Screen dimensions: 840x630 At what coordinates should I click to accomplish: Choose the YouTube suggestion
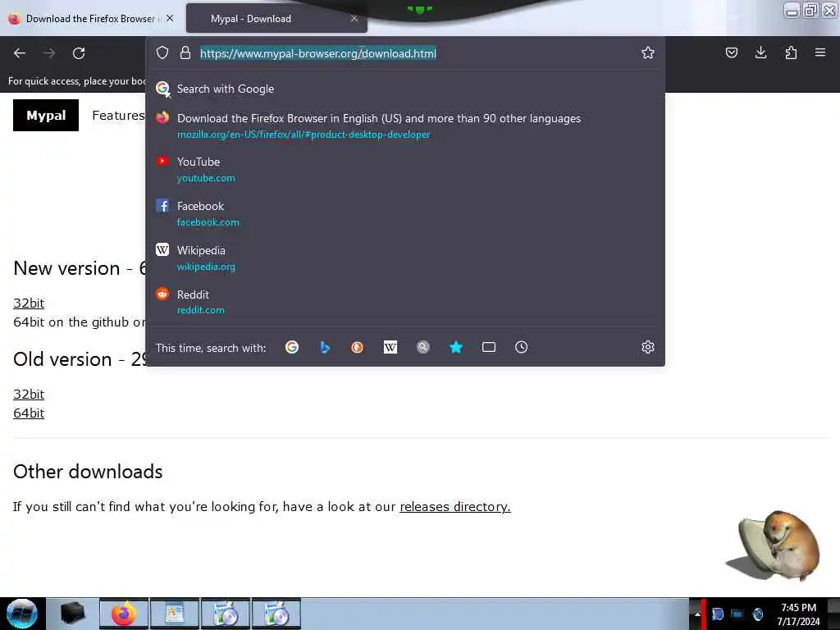click(x=405, y=169)
